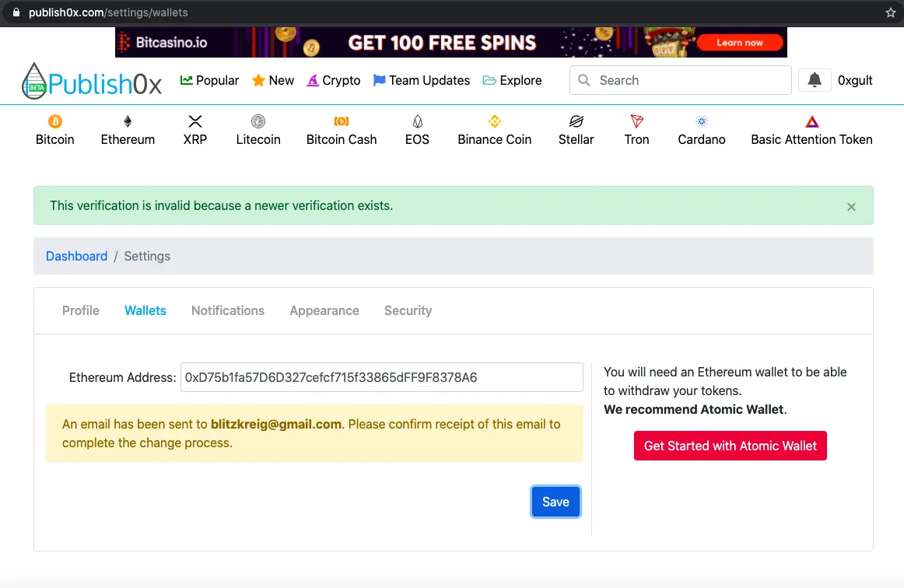Screen dimensions: 904x588
Task: Select the Wallets tab
Action: pyautogui.click(x=145, y=310)
